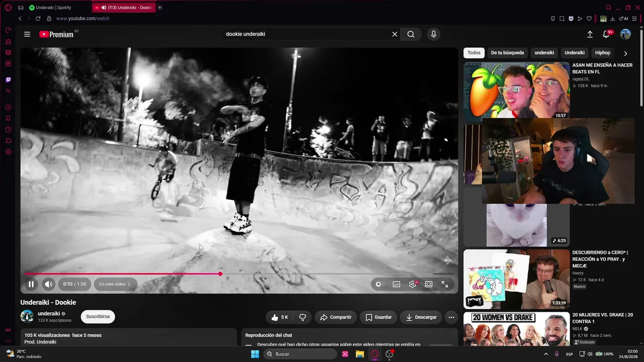Pause the video with the pause button
The width and height of the screenshot is (644, 362).
pyautogui.click(x=31, y=284)
